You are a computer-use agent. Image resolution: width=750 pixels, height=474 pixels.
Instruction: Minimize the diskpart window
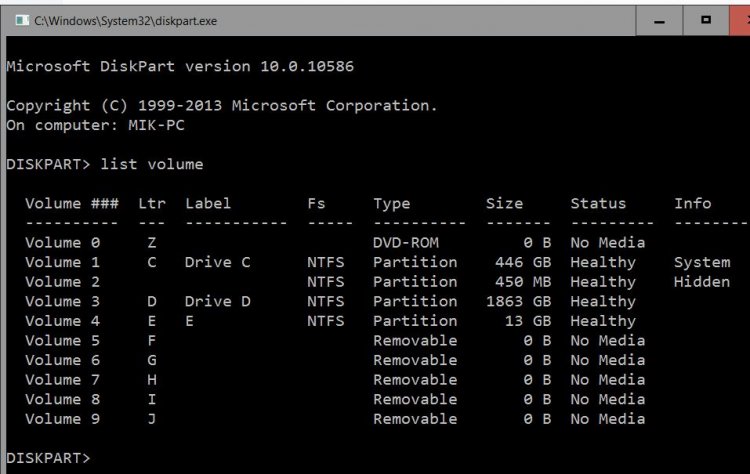(659, 21)
